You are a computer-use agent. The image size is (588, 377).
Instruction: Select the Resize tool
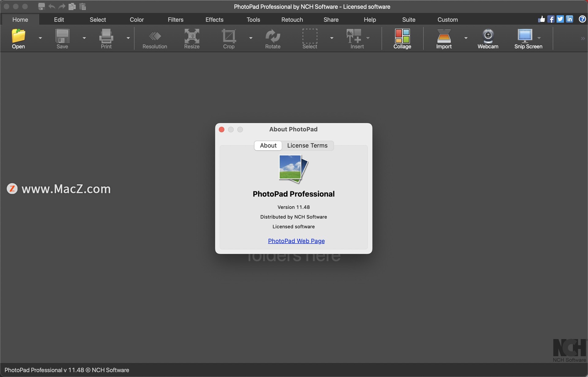click(x=192, y=39)
